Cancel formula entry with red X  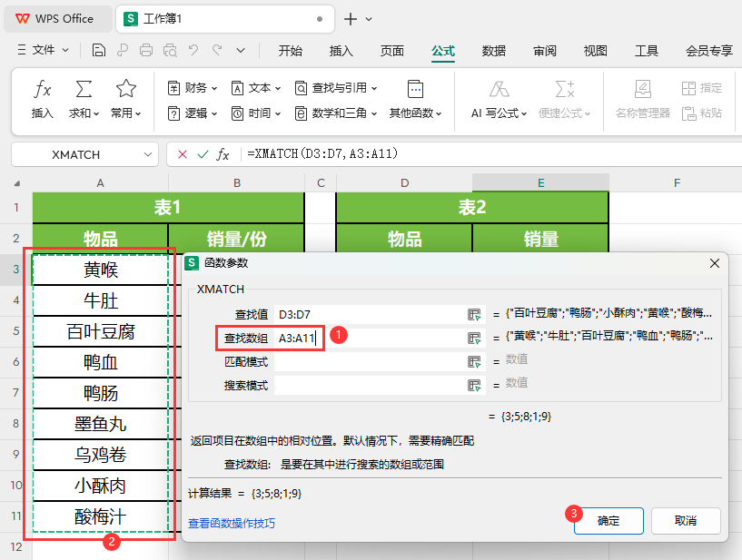[183, 154]
